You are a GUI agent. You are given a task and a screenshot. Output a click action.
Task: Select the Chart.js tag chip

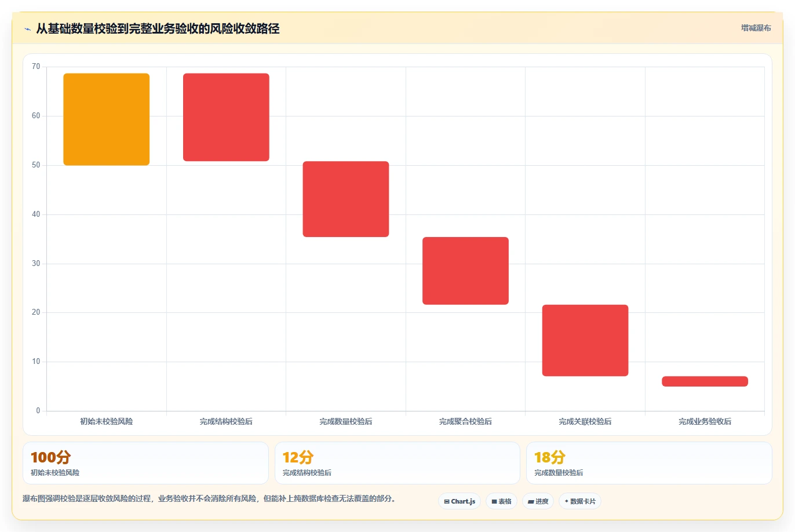tap(460, 501)
